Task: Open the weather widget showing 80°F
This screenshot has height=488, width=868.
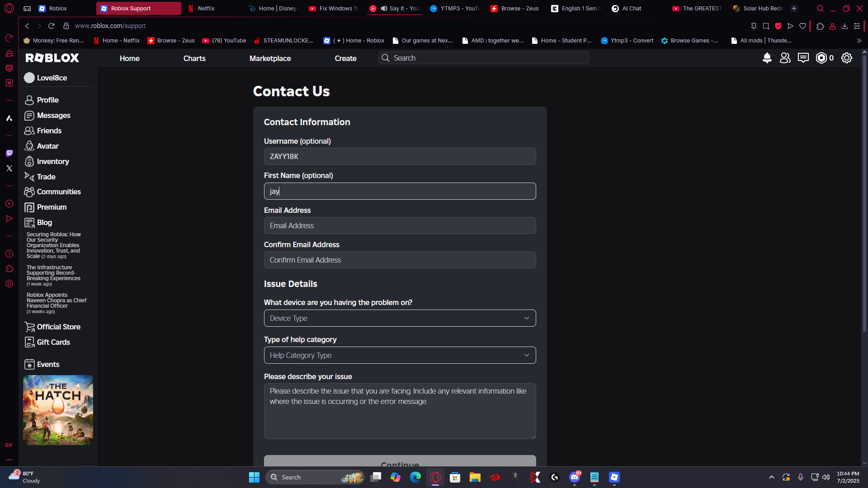Action: [25, 477]
